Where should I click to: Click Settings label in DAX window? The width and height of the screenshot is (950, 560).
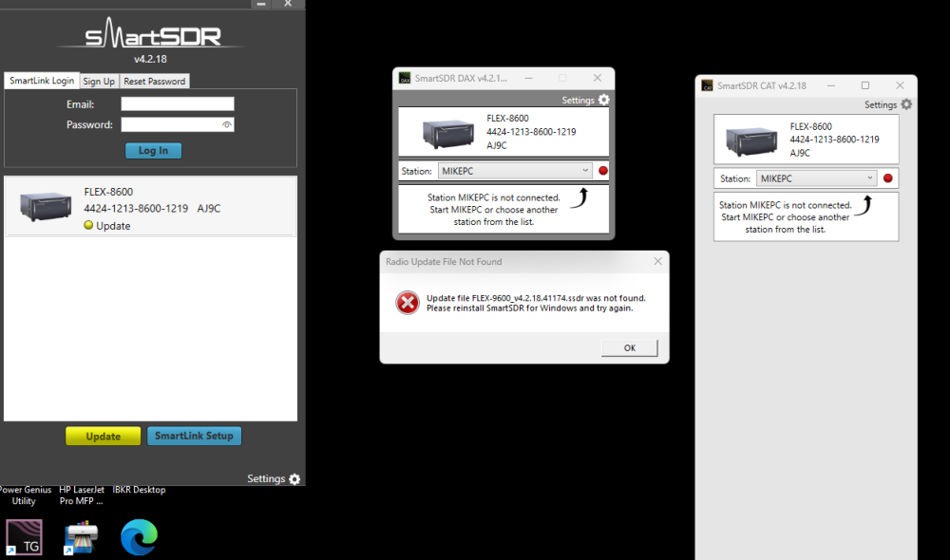(x=578, y=100)
